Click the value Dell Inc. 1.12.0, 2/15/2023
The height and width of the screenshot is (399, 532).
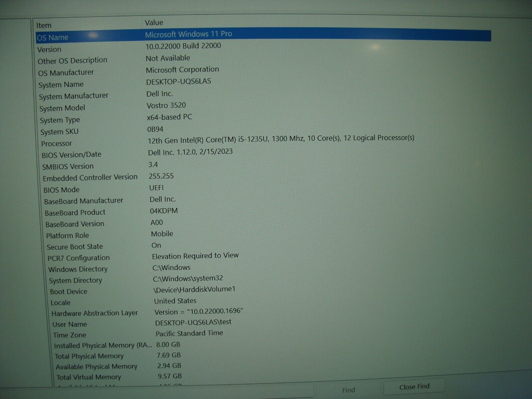(190, 152)
